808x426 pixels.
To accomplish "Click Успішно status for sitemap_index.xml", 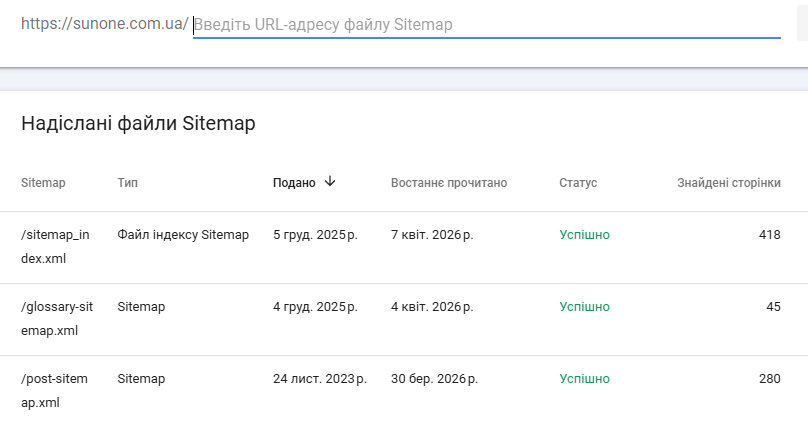I will click(x=584, y=235).
